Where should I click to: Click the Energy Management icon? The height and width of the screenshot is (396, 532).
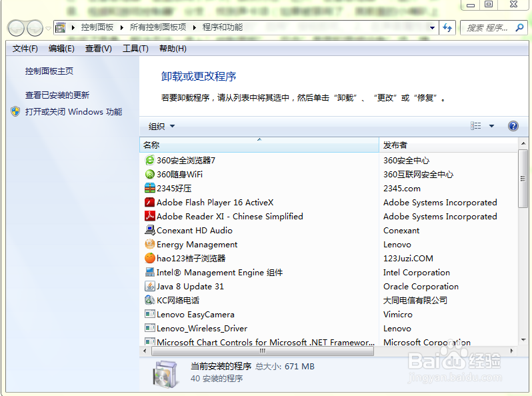point(149,244)
